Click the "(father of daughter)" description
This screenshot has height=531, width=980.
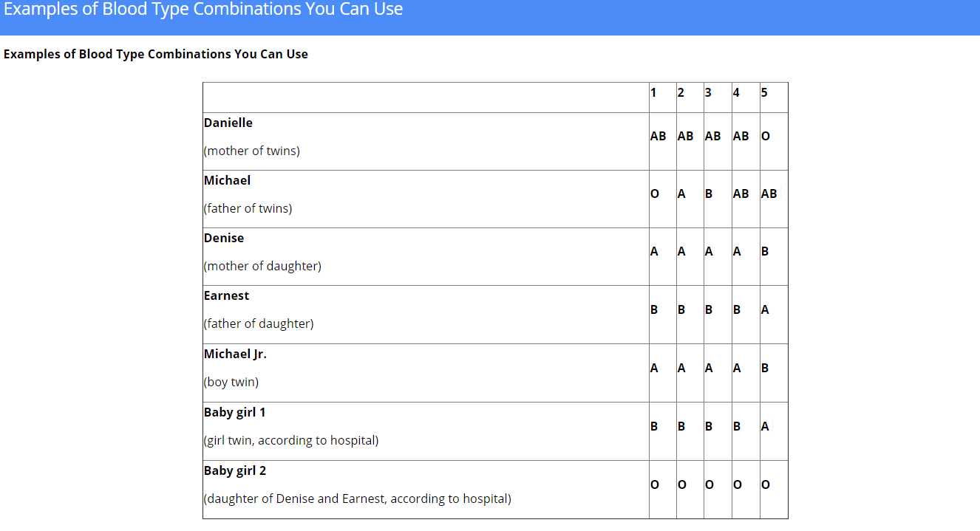(x=259, y=323)
